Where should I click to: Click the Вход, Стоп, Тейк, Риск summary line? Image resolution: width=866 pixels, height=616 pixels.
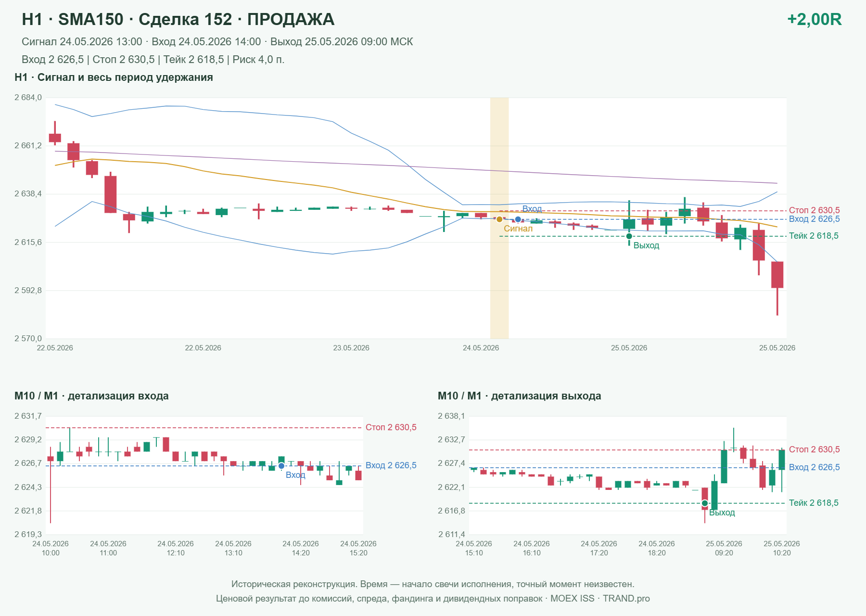153,60
